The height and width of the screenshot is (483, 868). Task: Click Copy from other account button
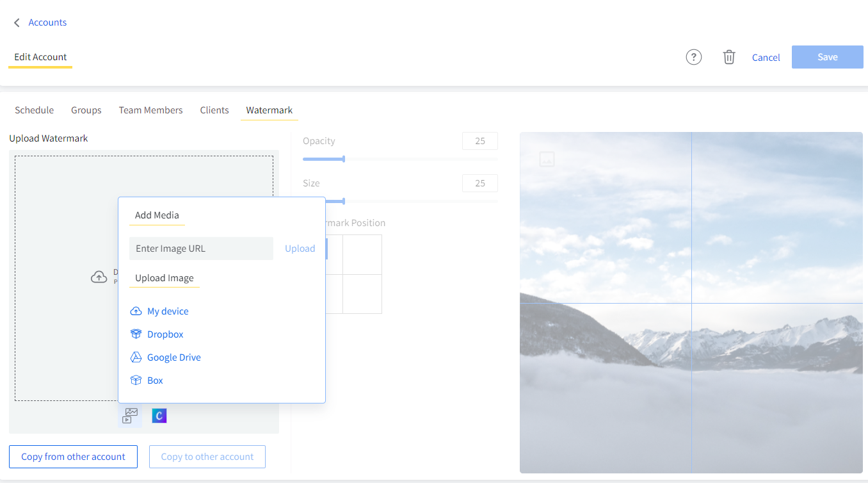pyautogui.click(x=73, y=457)
